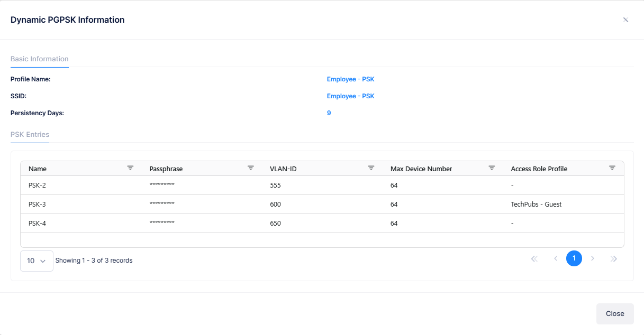Click the Employee - PSK SSID value
The height and width of the screenshot is (335, 644).
click(350, 96)
